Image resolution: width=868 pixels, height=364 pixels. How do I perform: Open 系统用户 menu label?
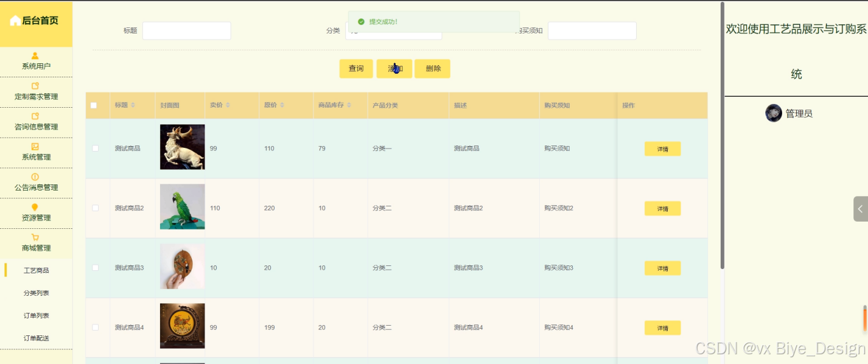point(36,66)
